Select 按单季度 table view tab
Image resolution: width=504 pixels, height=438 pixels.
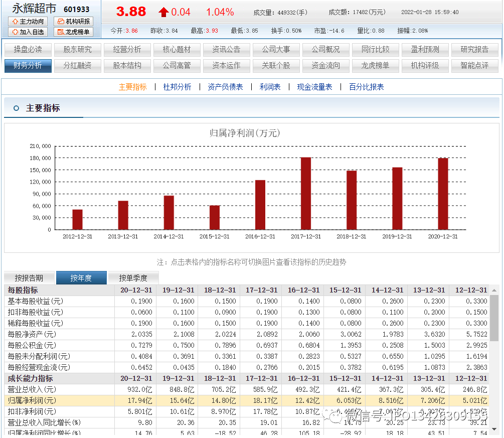pos(133,278)
